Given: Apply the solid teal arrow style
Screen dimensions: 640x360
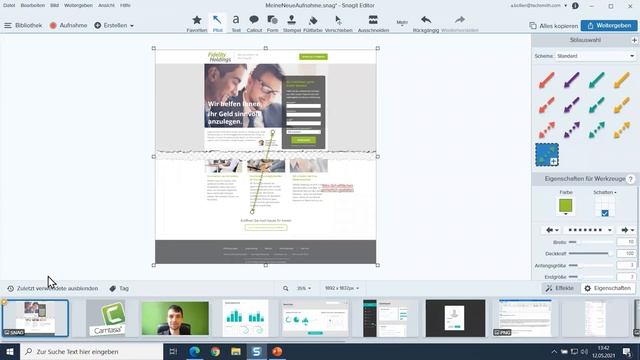Looking at the screenshot, I should [x=596, y=80].
